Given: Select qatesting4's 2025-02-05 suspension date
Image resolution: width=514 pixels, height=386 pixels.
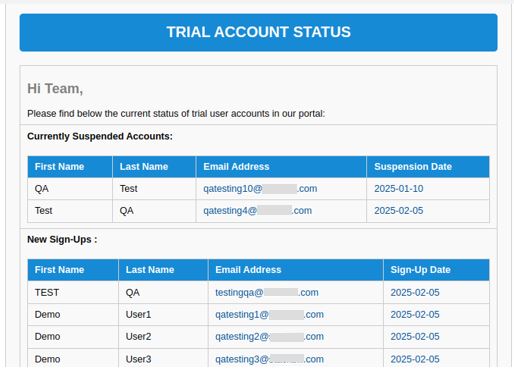Looking at the screenshot, I should point(399,211).
